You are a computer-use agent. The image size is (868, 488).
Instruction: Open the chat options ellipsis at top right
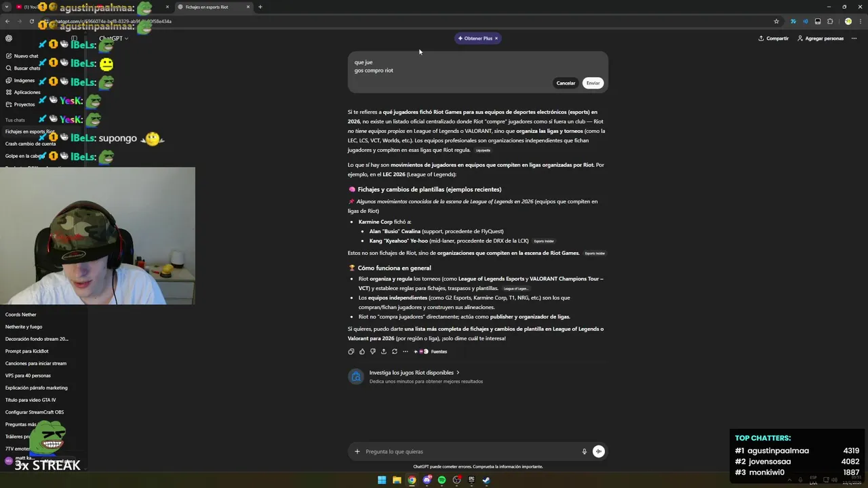coord(854,39)
